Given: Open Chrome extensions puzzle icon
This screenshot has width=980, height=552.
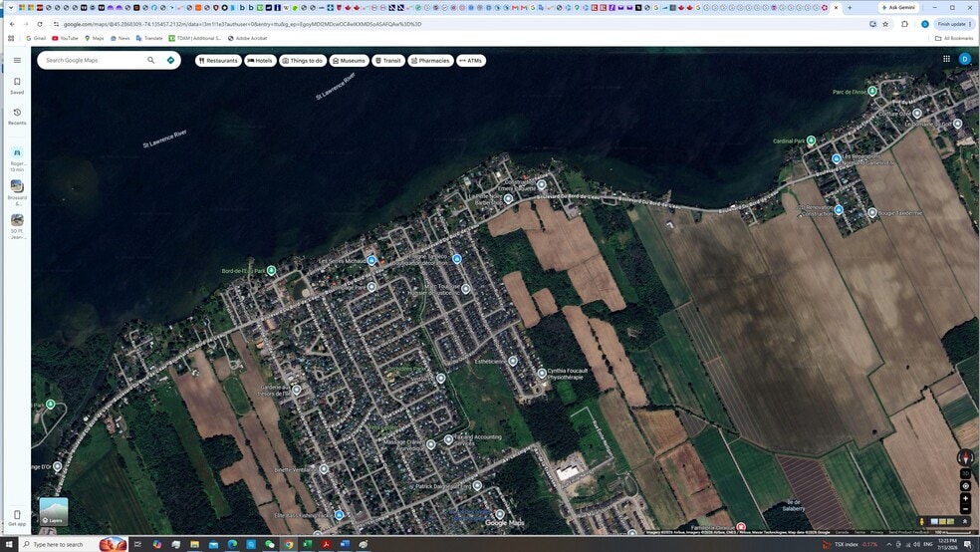Looking at the screenshot, I should point(904,24).
